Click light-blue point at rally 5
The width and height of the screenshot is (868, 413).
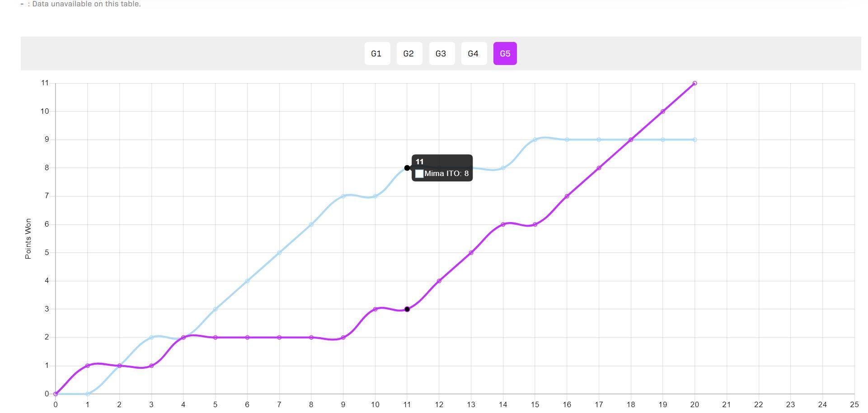click(x=215, y=309)
